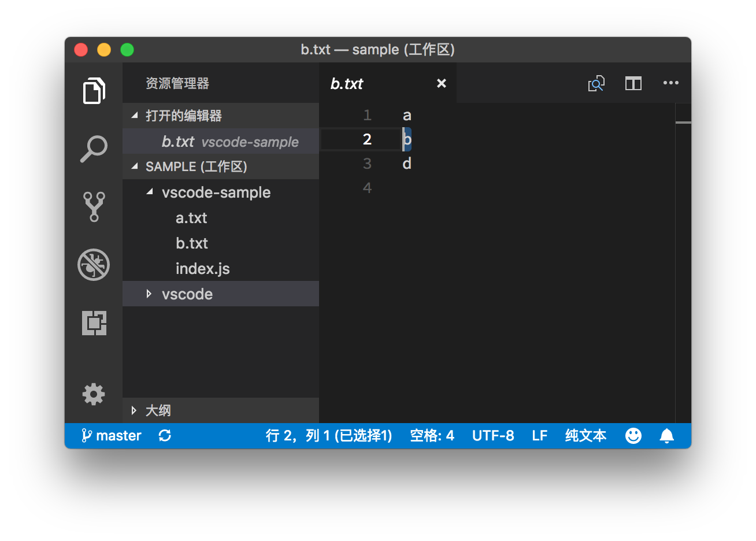The image size is (756, 541).
Task: Open notifications bell in status bar
Action: click(x=666, y=436)
